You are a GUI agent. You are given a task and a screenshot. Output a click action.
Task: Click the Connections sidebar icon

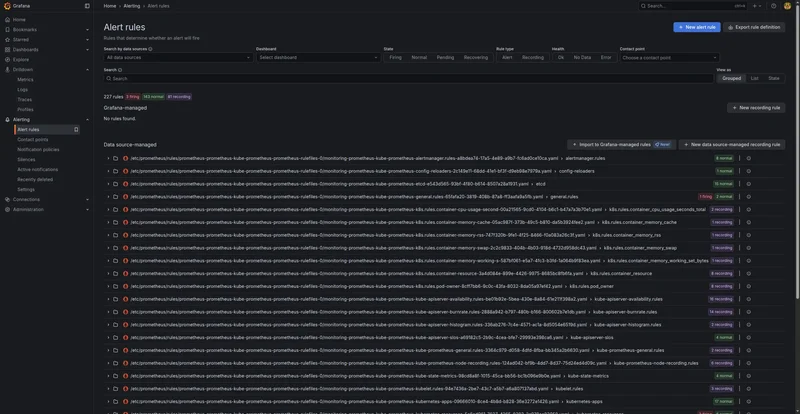coord(7,200)
